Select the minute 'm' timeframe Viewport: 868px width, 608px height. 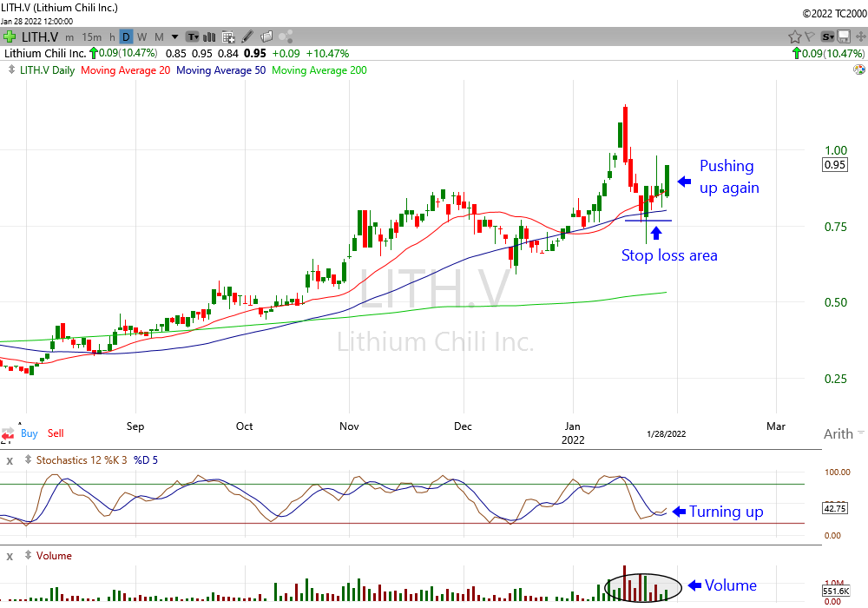(69, 37)
